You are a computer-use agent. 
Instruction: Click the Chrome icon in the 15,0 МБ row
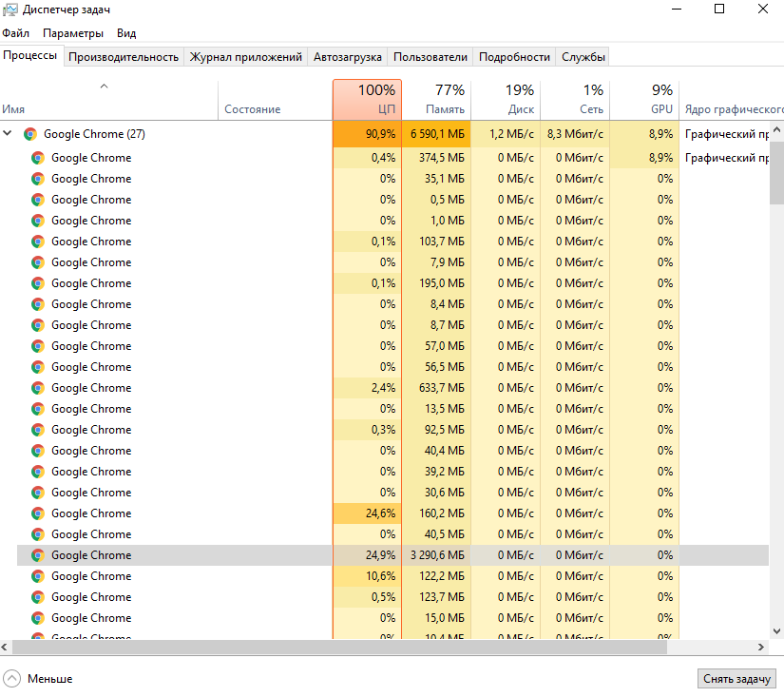point(37,618)
